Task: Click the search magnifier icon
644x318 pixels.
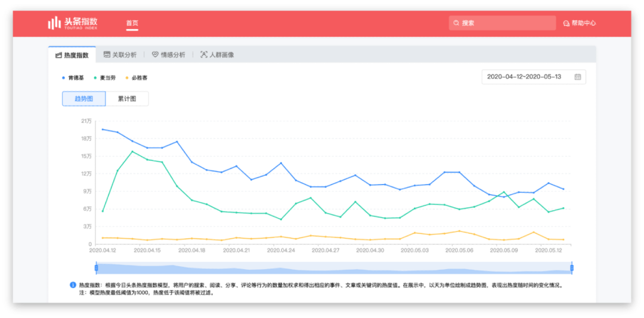Action: pos(456,23)
